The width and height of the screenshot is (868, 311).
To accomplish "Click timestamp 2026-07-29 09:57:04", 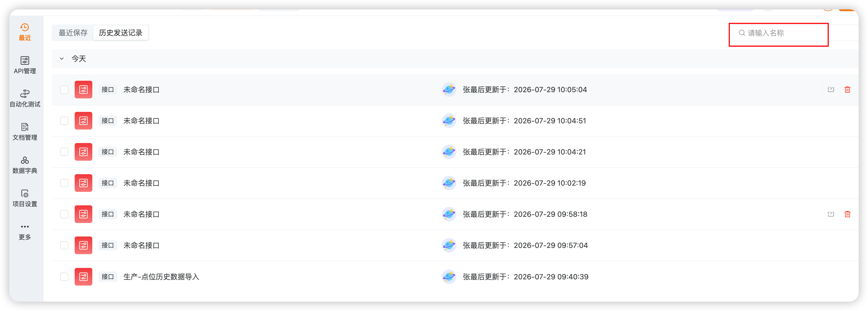I will tap(551, 245).
